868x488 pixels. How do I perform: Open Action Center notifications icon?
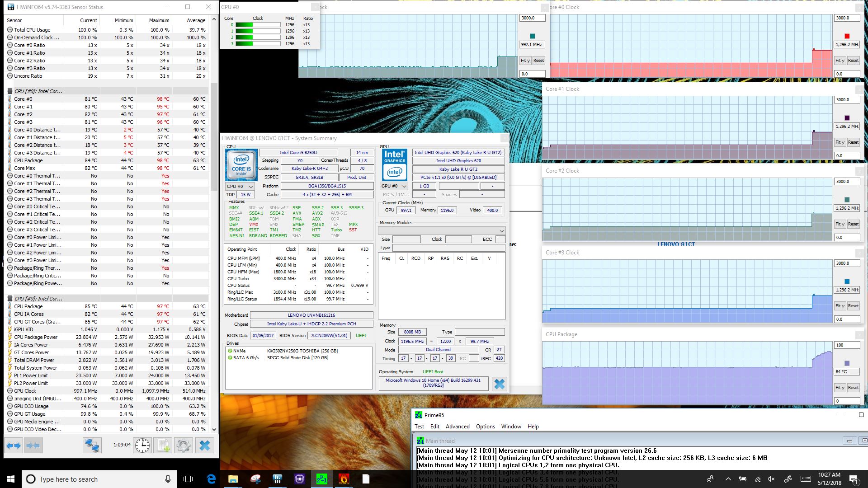854,479
